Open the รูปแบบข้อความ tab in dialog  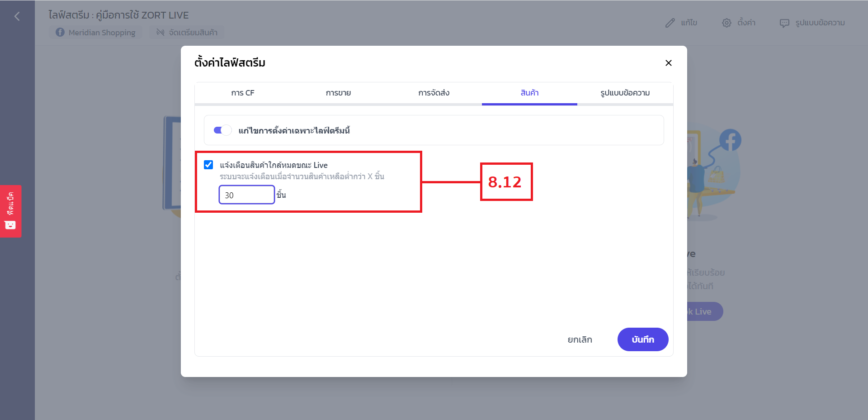[625, 93]
